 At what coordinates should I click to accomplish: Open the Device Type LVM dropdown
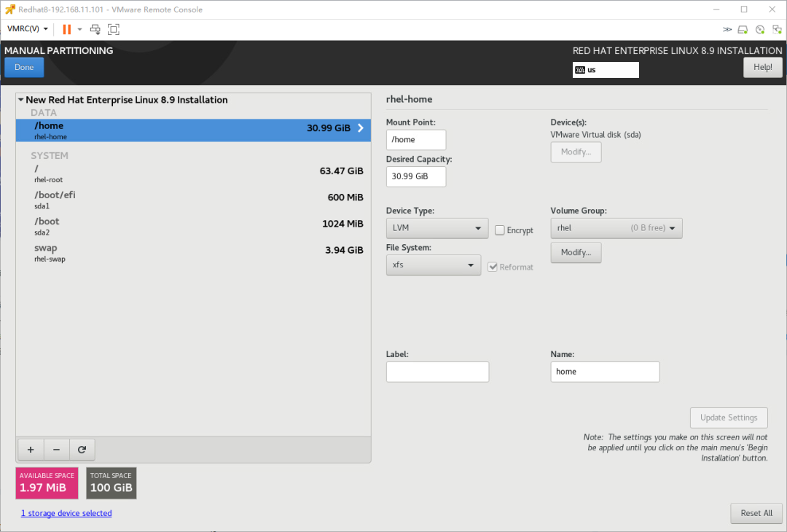[x=436, y=228]
